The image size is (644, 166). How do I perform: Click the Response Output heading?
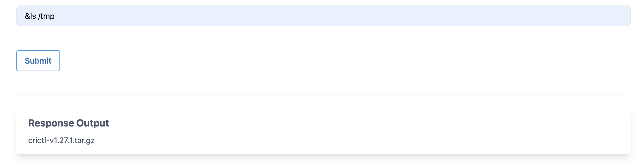click(x=69, y=123)
